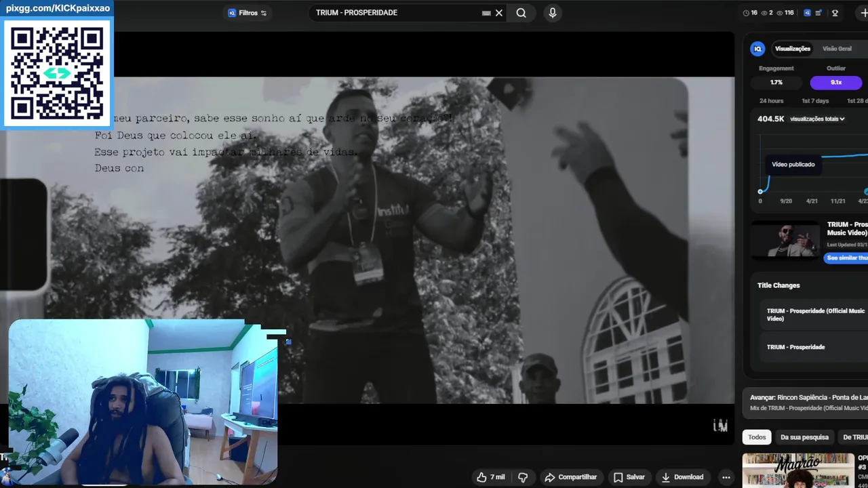The height and width of the screenshot is (488, 868).
Task: Click the trophy icon in the top bar
Action: point(835,13)
